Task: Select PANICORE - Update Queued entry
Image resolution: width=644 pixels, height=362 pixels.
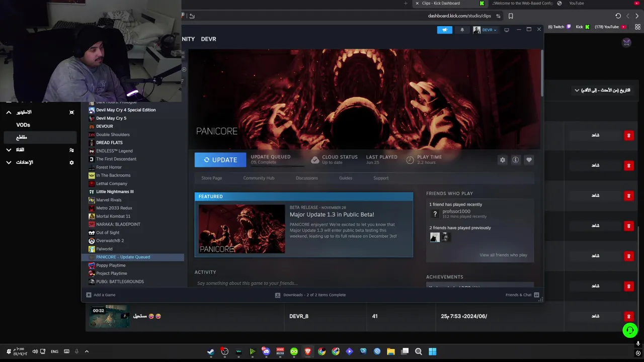Action: [x=133, y=257]
